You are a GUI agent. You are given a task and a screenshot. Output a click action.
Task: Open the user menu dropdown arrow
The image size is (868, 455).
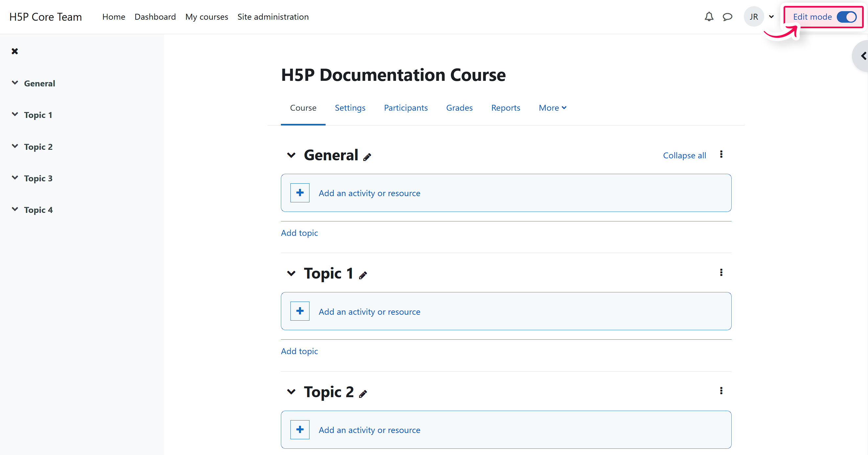pos(771,16)
